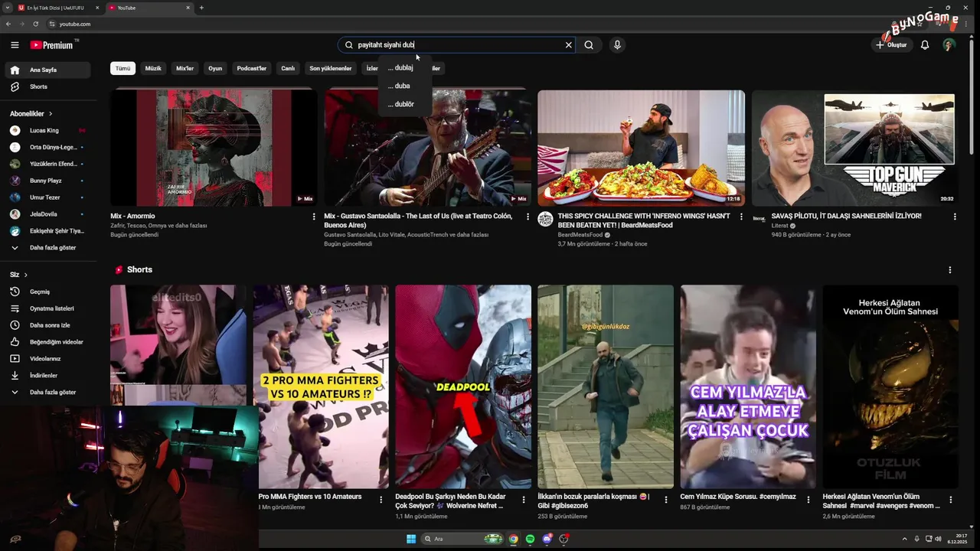Play the 2 Pro MMA Fighters short
980x551 pixels.
321,386
